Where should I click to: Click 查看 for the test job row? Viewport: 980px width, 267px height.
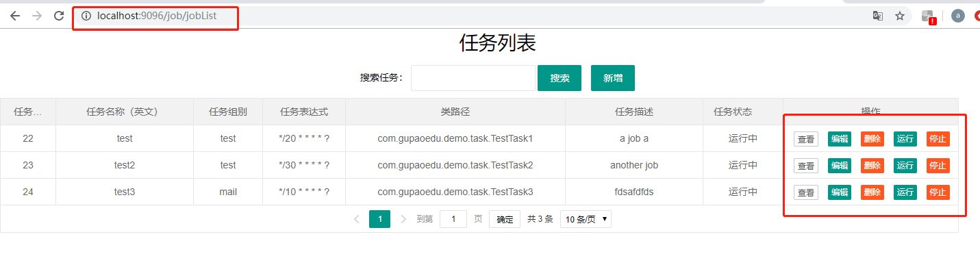click(806, 139)
